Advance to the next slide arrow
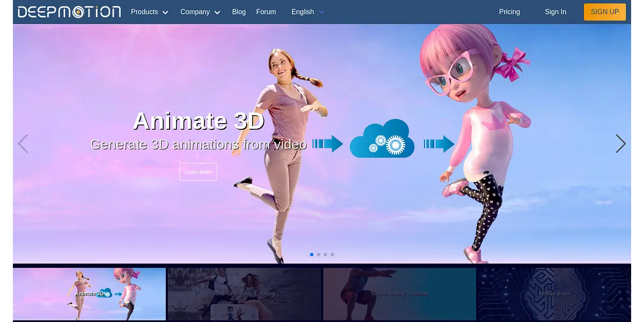Viewport: 644px width, 322px height. pyautogui.click(x=620, y=144)
